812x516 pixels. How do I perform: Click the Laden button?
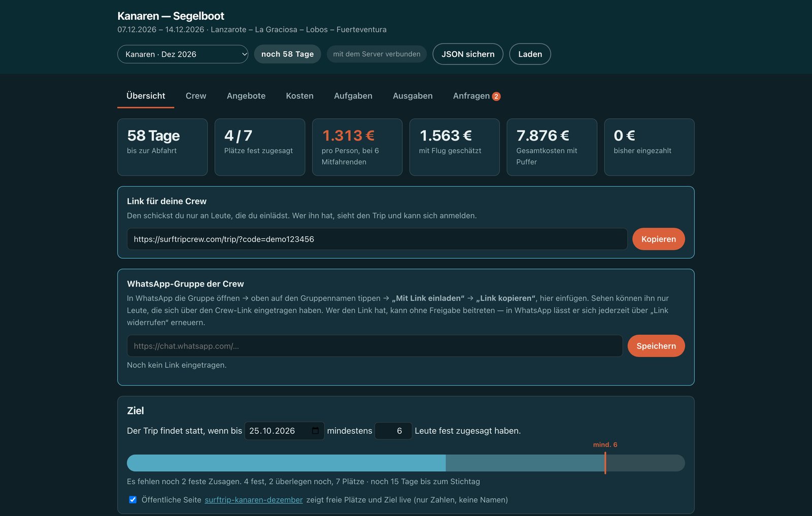[530, 54]
